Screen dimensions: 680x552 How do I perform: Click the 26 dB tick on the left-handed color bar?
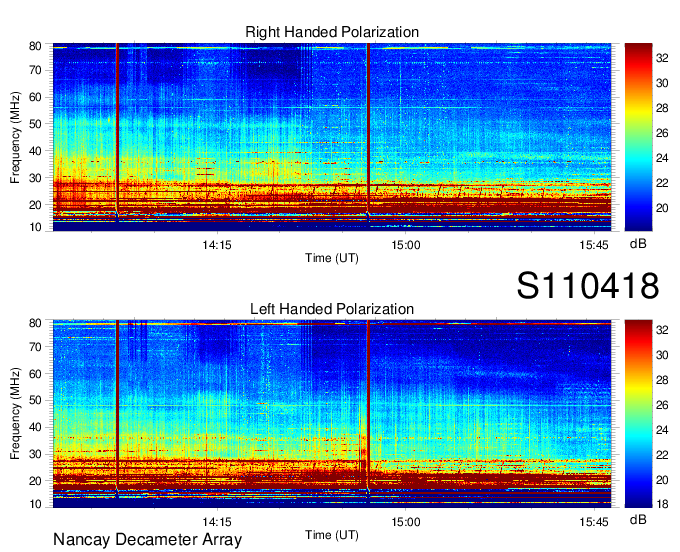point(662,405)
